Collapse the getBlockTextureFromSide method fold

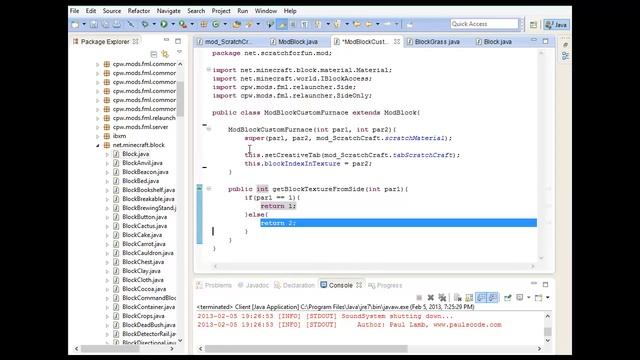click(x=209, y=189)
